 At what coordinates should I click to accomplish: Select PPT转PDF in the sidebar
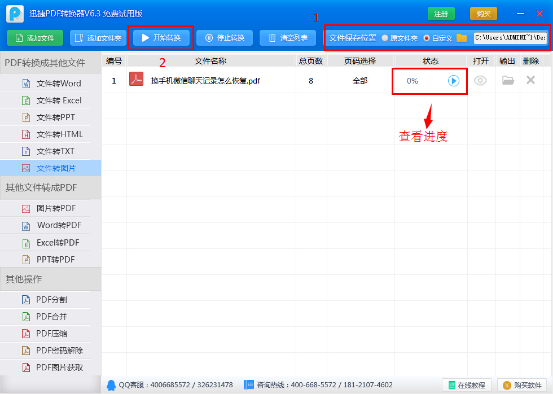point(50,260)
